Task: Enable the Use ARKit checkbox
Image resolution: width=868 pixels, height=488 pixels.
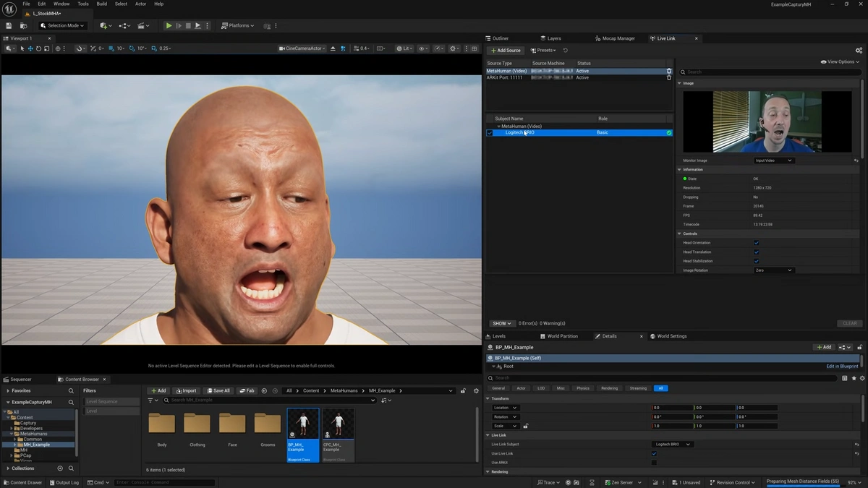Action: pyautogui.click(x=654, y=462)
